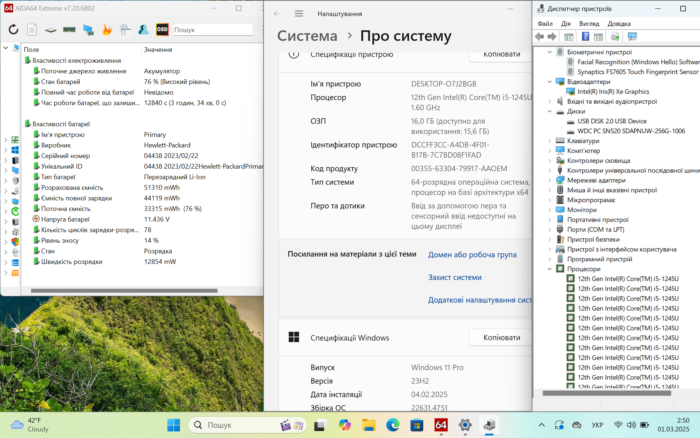Select Synaptics FS7605 Touch Fingerprint Sensor

point(638,72)
